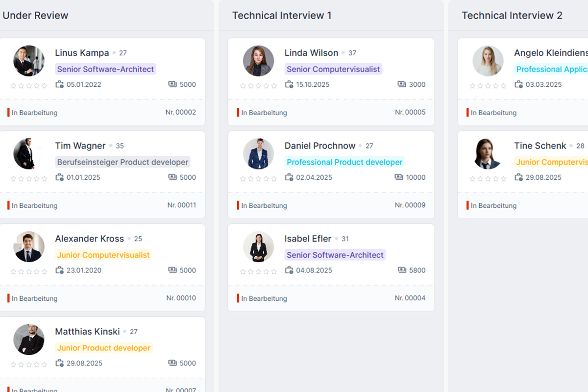Select the Under Review column header
Image resolution: width=588 pixels, height=392 pixels.
35,16
